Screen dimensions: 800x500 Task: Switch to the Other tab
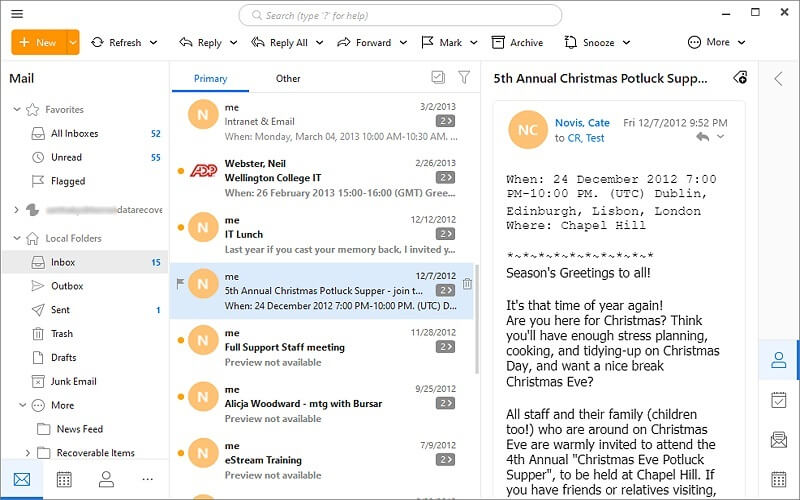[288, 79]
